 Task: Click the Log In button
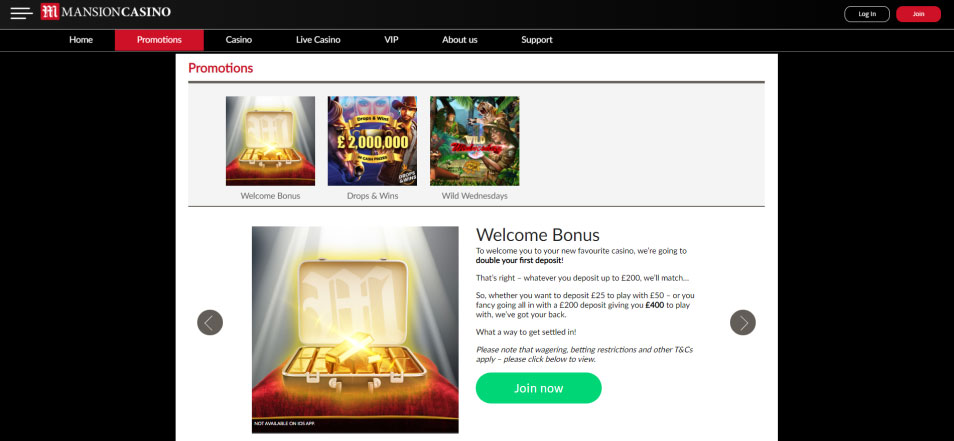tap(867, 14)
